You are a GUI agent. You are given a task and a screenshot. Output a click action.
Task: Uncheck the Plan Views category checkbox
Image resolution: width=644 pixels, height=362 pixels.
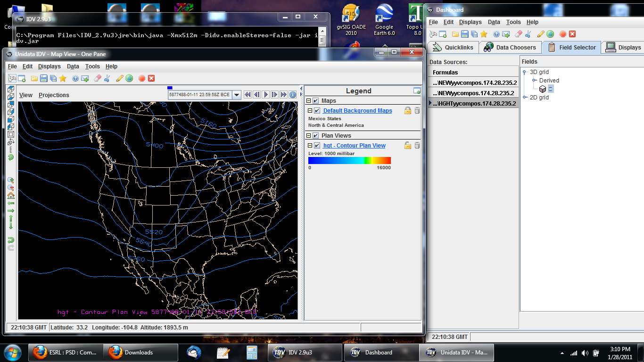pos(316,136)
